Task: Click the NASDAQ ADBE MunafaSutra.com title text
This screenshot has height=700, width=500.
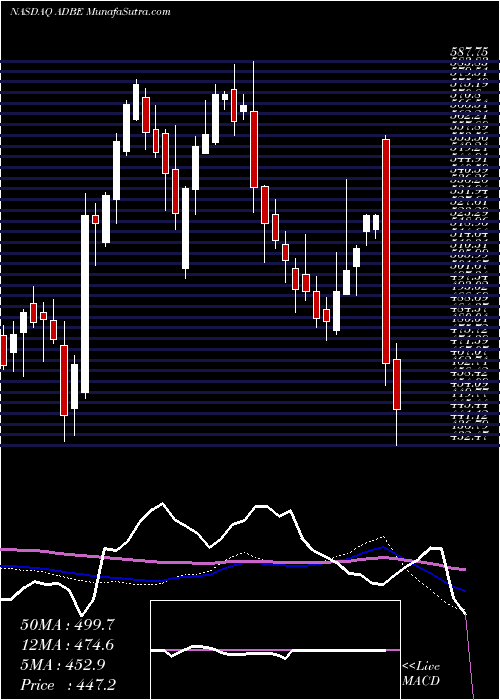Action: [x=90, y=12]
